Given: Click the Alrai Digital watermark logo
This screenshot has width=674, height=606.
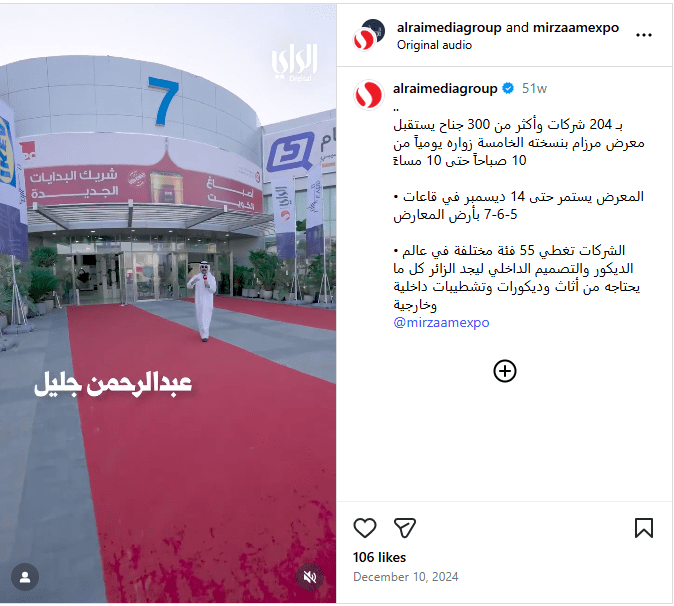Looking at the screenshot, I should 294,61.
